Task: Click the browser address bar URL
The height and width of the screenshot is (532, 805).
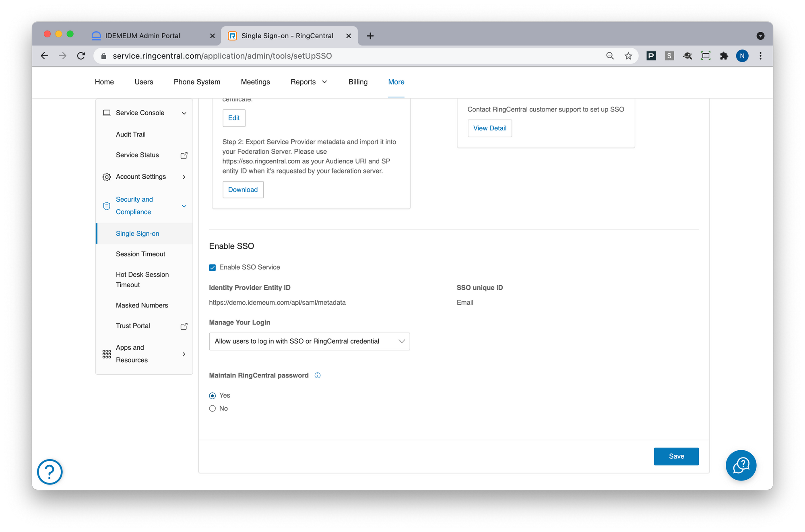Action: coord(222,56)
